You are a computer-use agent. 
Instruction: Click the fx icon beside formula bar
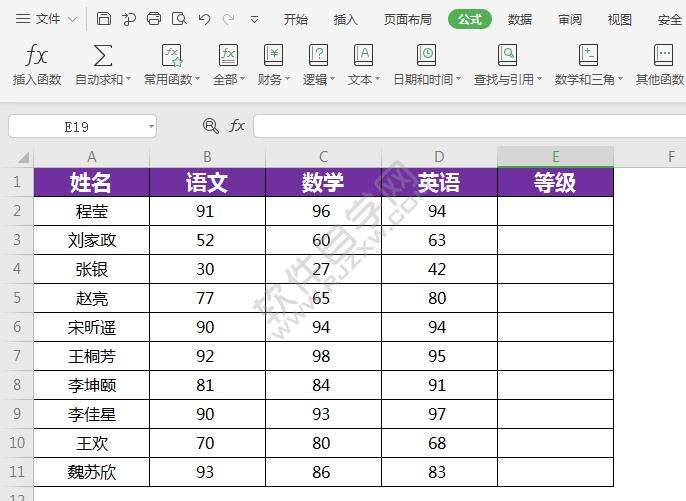pos(237,126)
